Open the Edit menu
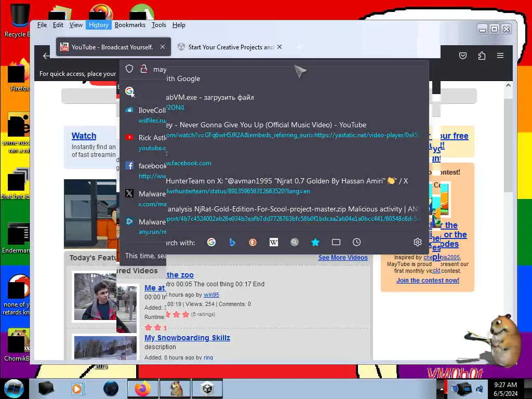Image resolution: width=532 pixels, height=399 pixels. [58, 25]
